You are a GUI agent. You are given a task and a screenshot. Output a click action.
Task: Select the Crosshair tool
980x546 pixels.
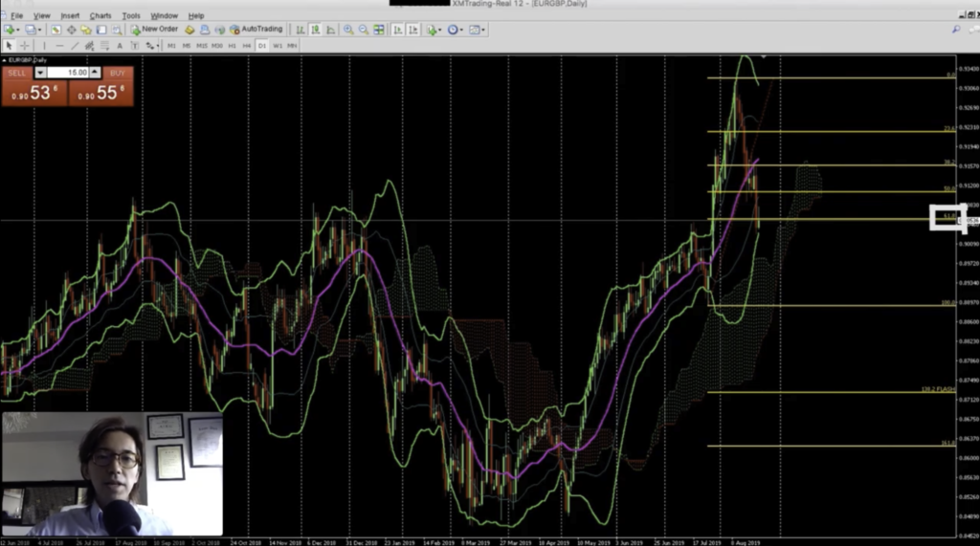coord(24,46)
